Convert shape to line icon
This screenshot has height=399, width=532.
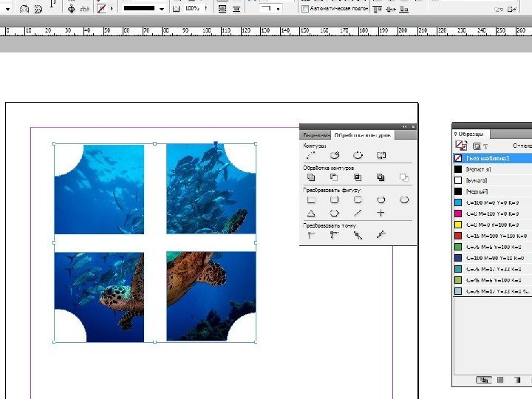[x=358, y=213]
